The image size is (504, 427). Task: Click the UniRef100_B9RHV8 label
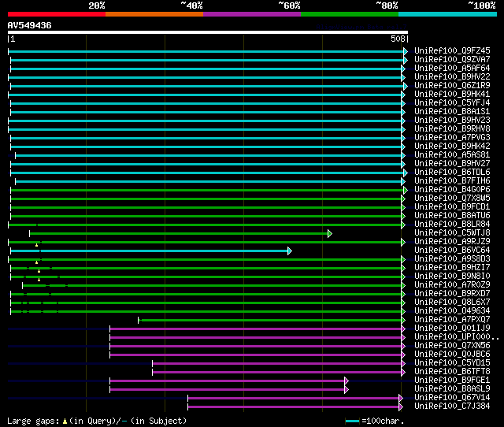(452, 129)
